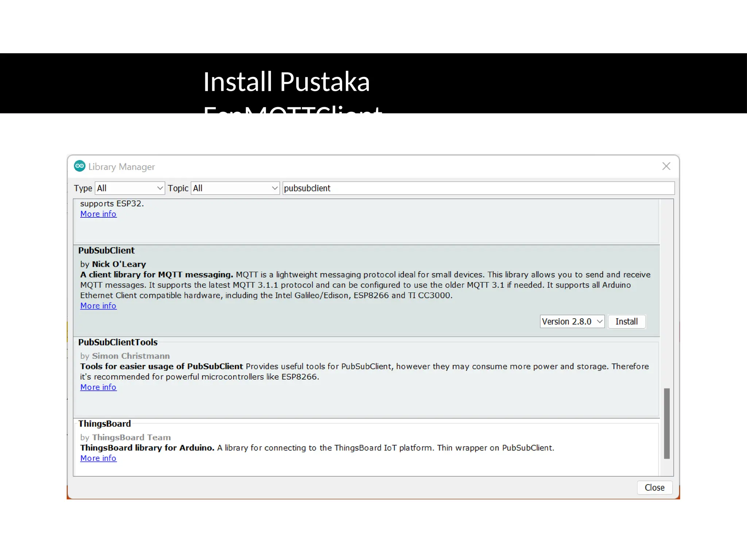Open More info link under supports ESP32
This screenshot has width=747, height=560.
[x=98, y=214]
